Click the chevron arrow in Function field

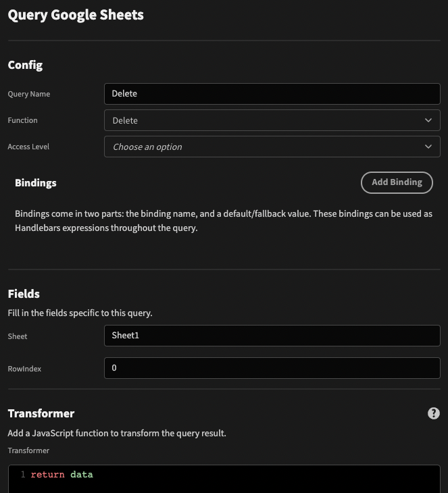(x=428, y=120)
